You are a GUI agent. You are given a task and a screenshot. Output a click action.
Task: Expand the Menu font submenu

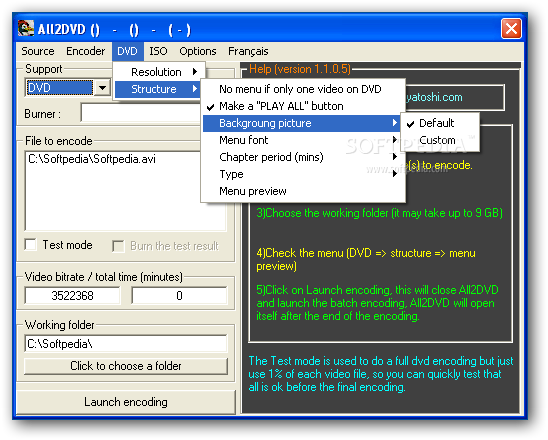(303, 140)
